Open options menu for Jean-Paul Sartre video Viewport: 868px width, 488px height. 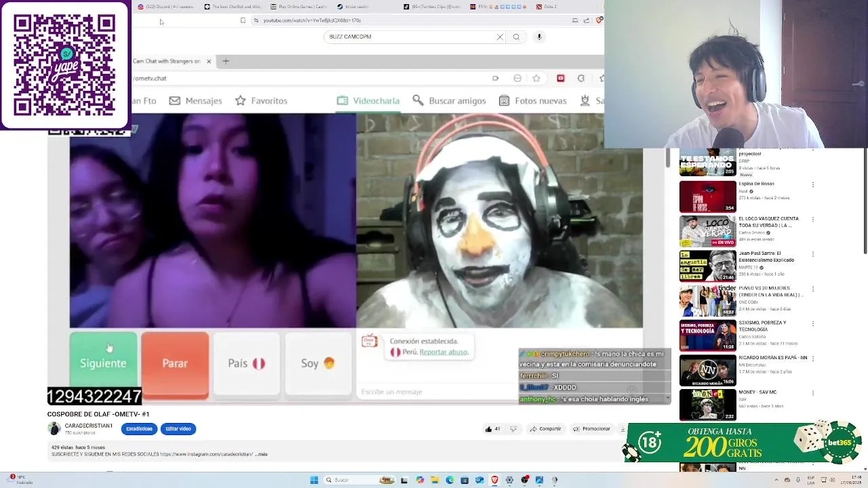click(x=812, y=254)
